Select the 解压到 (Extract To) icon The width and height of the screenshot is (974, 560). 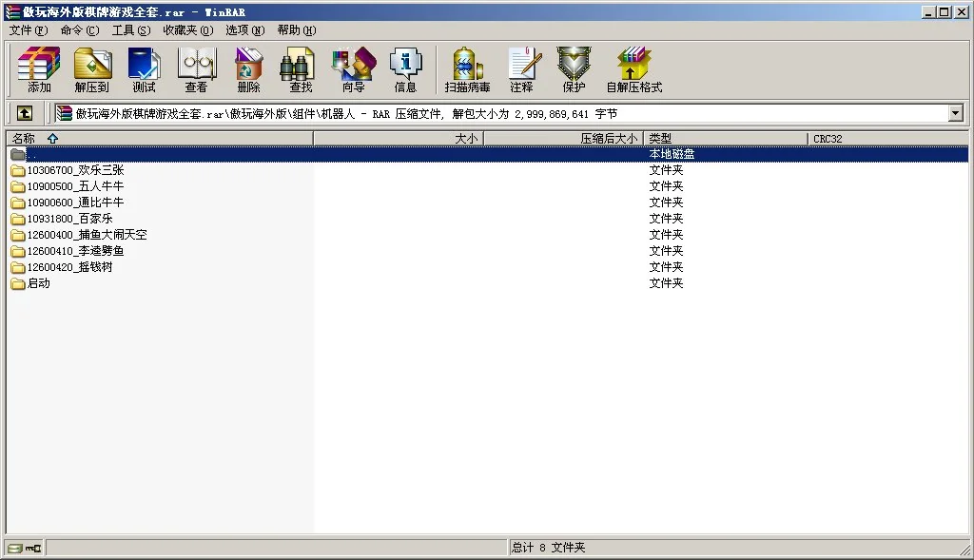(x=92, y=69)
